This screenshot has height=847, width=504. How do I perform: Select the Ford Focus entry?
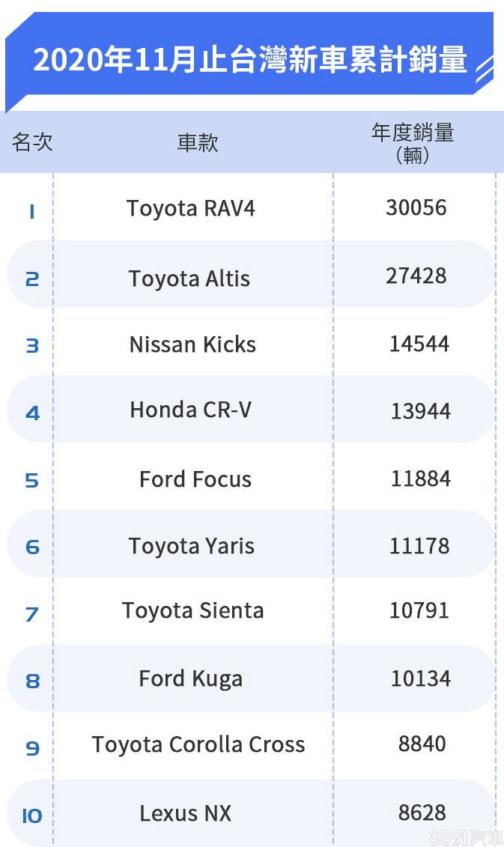[195, 479]
